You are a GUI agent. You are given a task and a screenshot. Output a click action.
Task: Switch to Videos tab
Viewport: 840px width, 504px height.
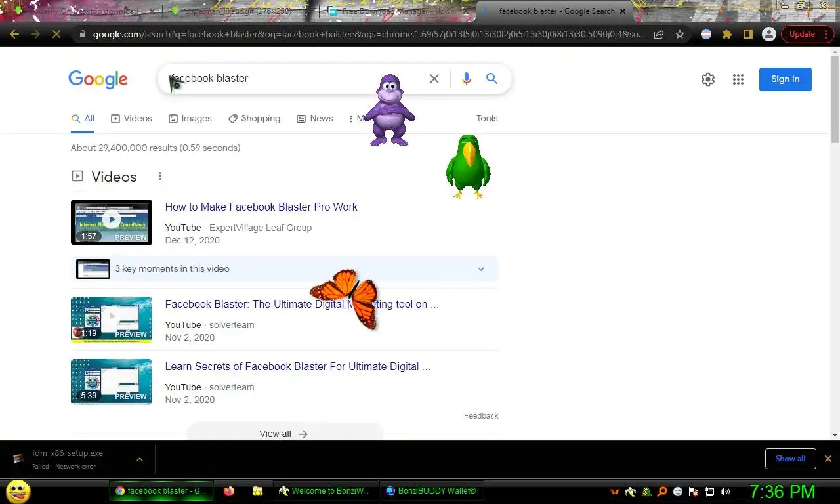coord(131,119)
